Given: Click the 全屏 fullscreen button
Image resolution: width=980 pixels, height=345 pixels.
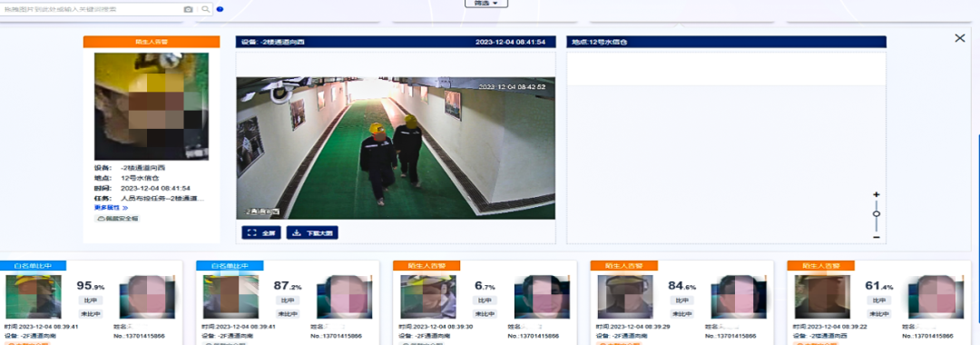Looking at the screenshot, I should pyautogui.click(x=261, y=232).
